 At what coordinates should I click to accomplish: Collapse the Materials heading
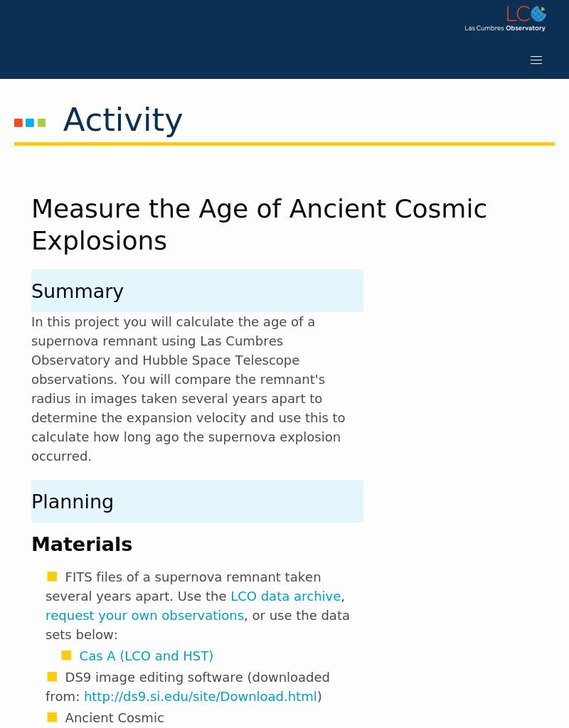pos(82,545)
